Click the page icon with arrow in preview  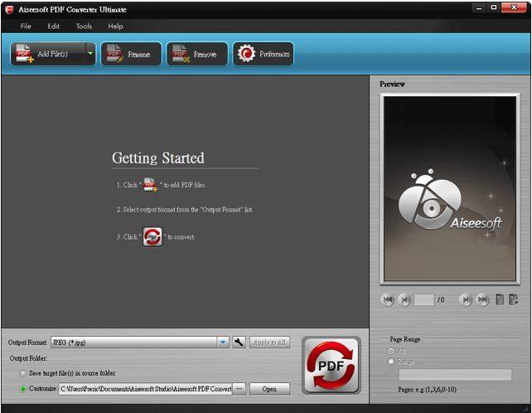pyautogui.click(x=514, y=299)
